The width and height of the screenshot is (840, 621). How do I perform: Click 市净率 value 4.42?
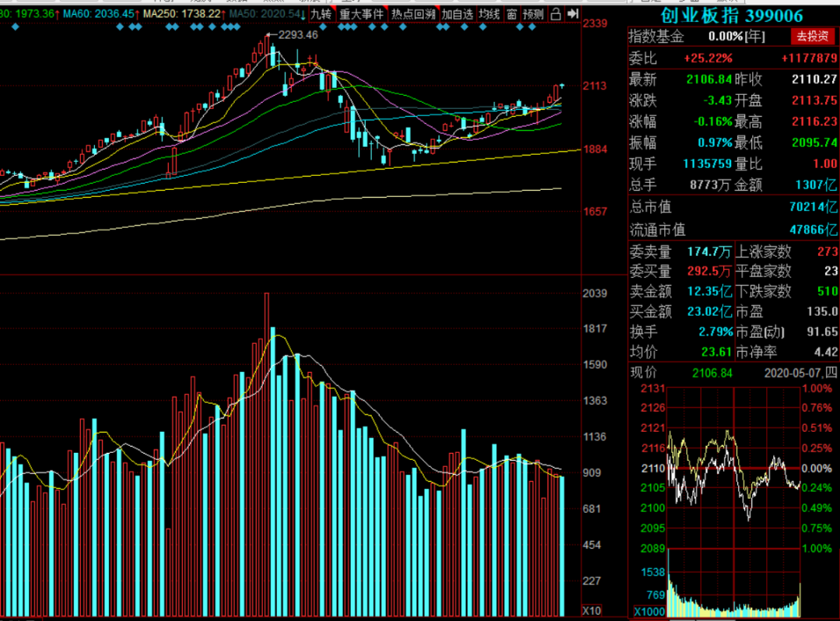pos(825,352)
